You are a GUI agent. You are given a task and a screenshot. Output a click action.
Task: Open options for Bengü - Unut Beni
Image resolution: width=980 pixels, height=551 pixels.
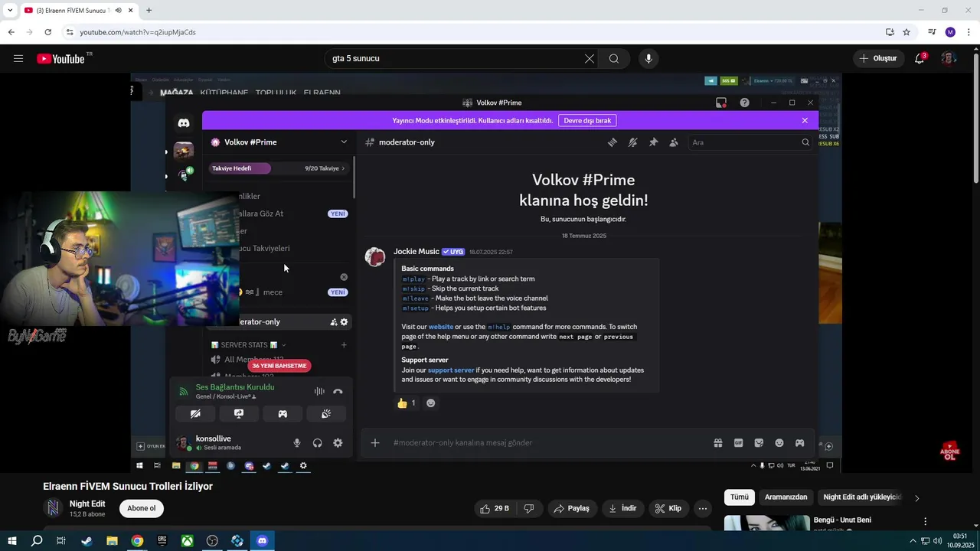[925, 521]
